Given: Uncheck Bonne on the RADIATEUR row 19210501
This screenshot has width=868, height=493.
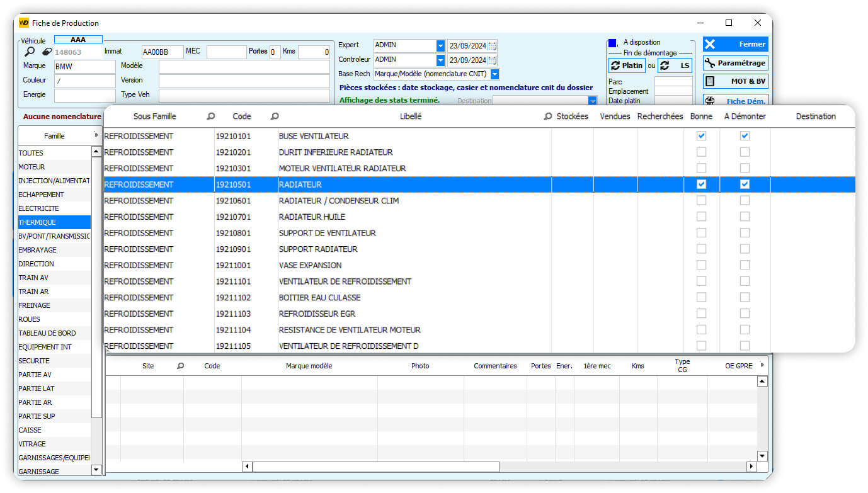Looking at the screenshot, I should [x=702, y=184].
